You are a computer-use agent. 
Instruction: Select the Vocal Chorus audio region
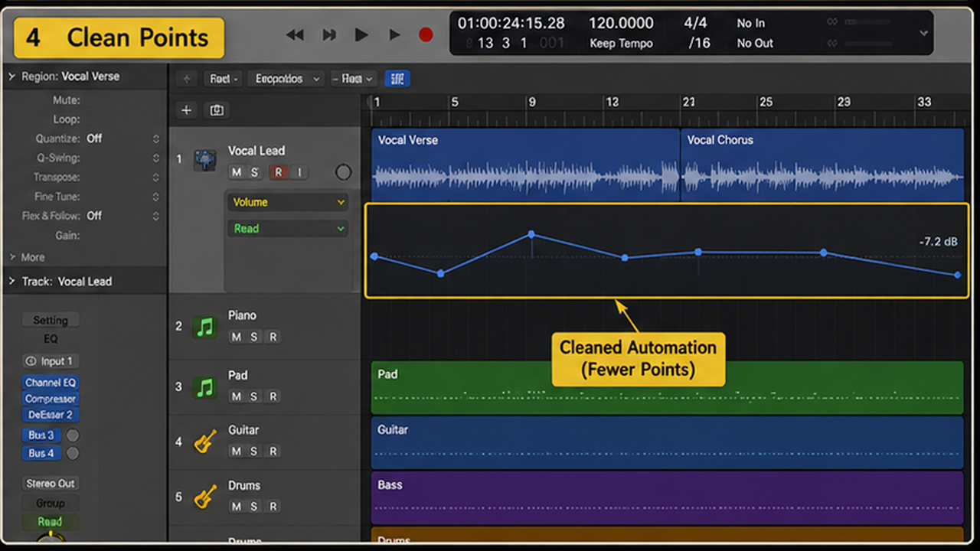point(822,165)
